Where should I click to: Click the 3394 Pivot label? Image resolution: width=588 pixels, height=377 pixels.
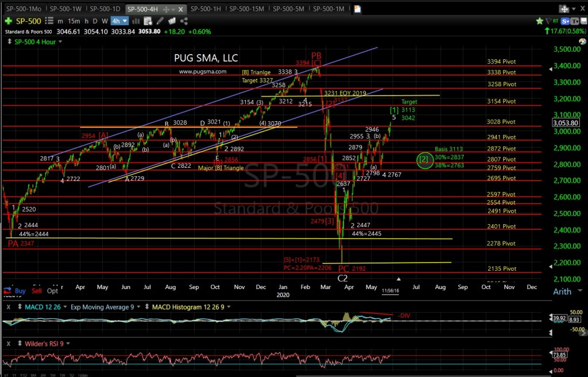click(501, 61)
